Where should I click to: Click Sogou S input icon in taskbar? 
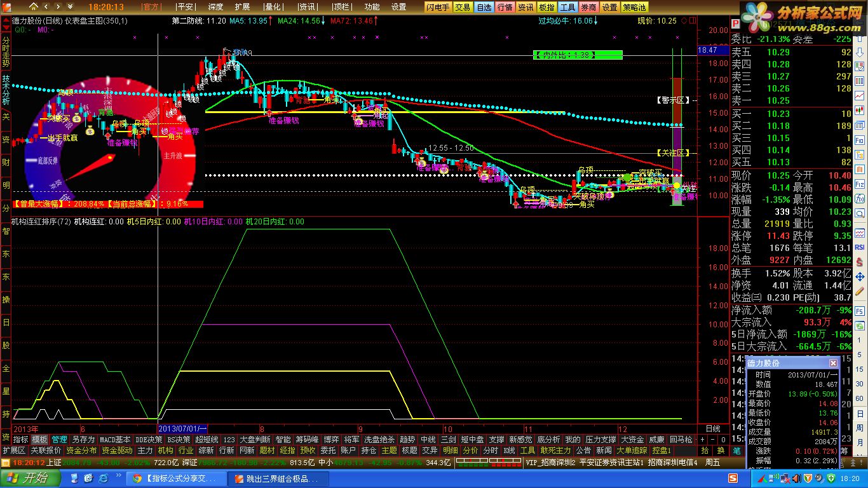point(733,478)
